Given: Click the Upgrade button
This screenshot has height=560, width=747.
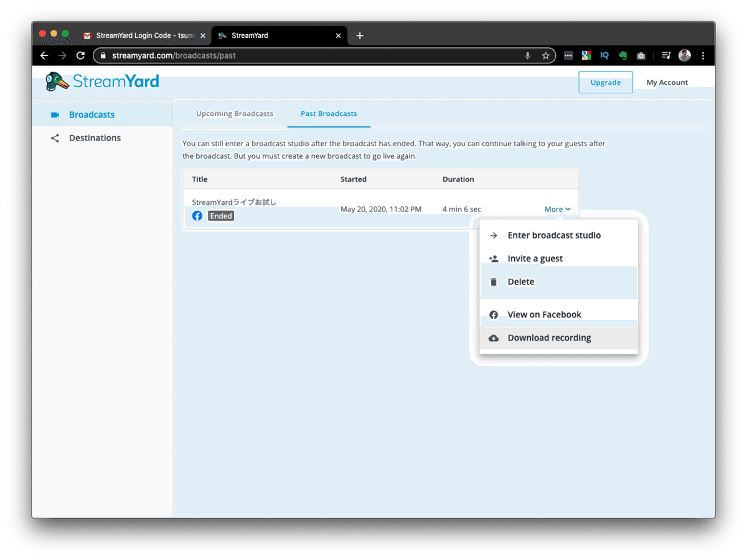Looking at the screenshot, I should (x=606, y=82).
